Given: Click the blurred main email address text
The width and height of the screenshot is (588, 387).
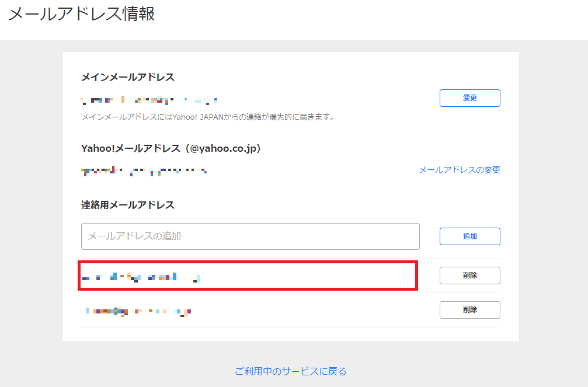Looking at the screenshot, I should tap(149, 100).
